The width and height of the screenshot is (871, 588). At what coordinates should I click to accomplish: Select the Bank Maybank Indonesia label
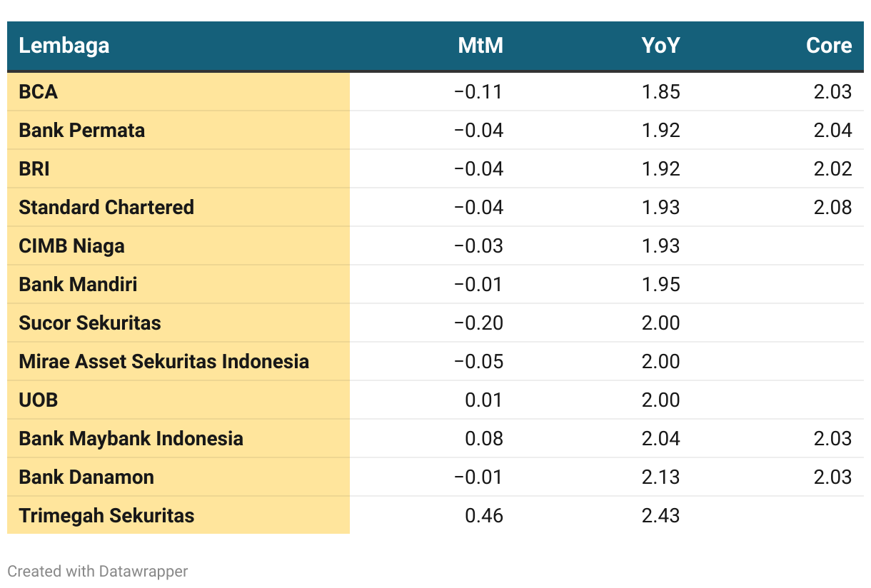tap(131, 438)
